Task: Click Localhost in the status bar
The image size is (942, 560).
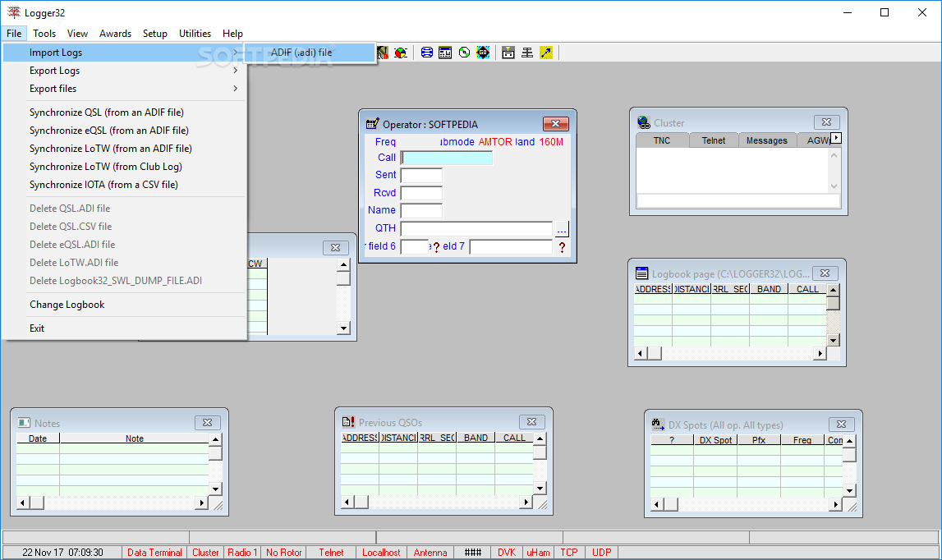Action: [x=381, y=552]
